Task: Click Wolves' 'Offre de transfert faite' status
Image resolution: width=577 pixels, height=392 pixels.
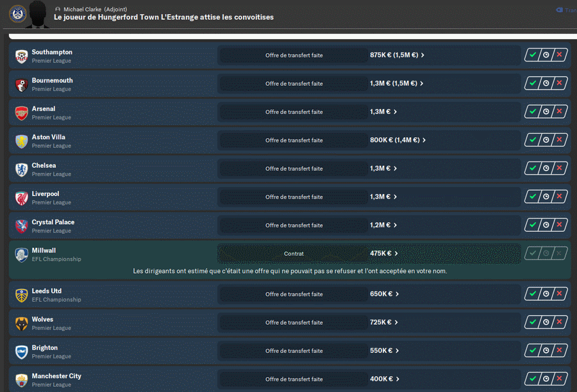Action: (x=294, y=322)
